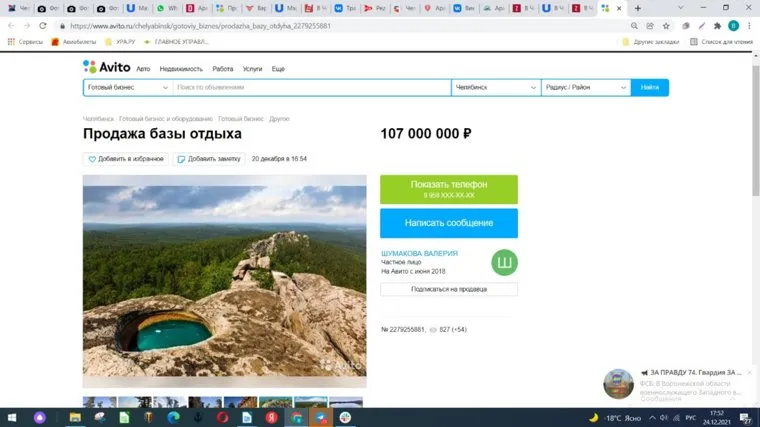Image resolution: width=760 pixels, height=427 pixels.
Task: Click the blue Написать сообщение button
Action: [449, 222]
